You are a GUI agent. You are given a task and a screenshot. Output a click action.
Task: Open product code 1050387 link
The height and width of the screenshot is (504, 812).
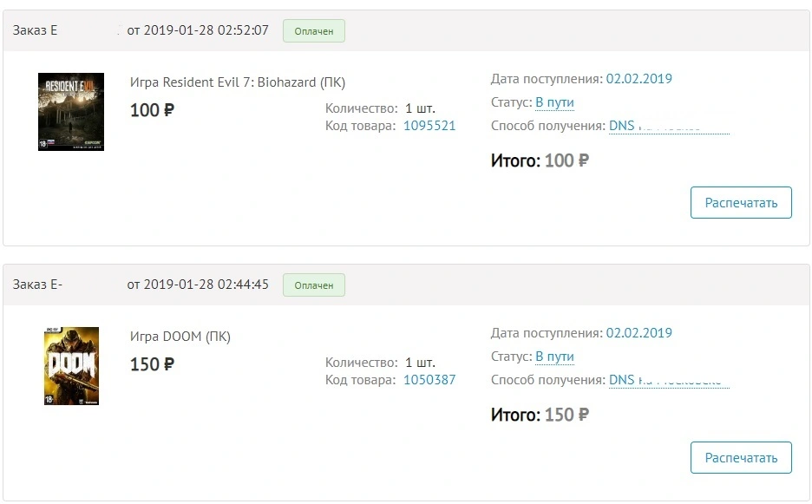429,380
